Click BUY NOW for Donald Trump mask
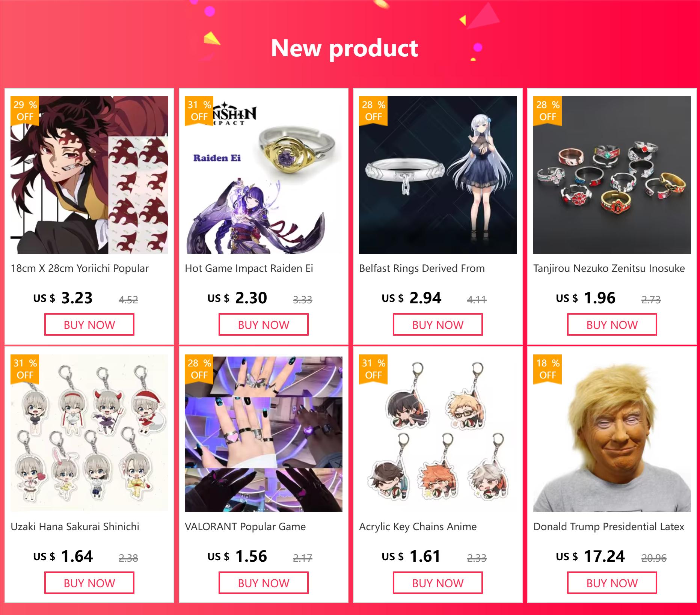The height and width of the screenshot is (615, 700). (612, 583)
